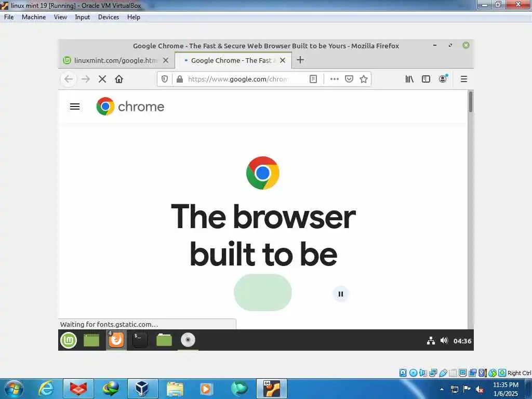Open the Firefox hamburger menu
Image resolution: width=532 pixels, height=399 pixels.
pos(464,79)
